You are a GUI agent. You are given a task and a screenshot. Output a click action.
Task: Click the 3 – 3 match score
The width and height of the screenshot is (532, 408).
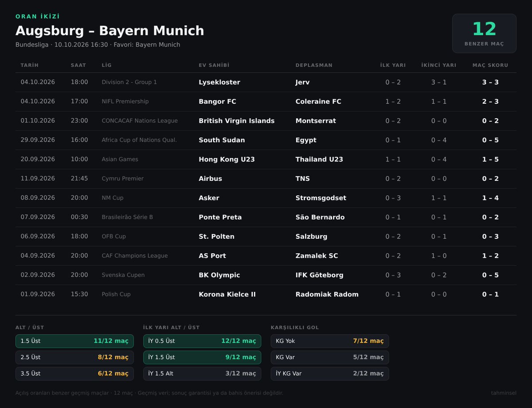[490, 82]
